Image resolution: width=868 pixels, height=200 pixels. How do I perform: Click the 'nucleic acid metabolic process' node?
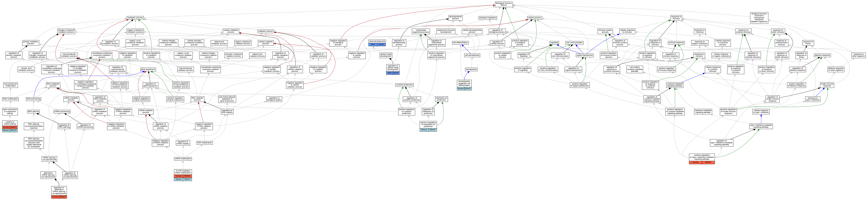click(x=26, y=69)
